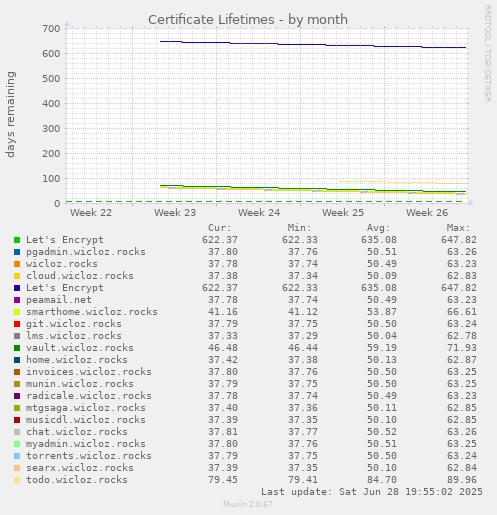
Task: Click the 'Min:' column header
Action: pos(299,228)
